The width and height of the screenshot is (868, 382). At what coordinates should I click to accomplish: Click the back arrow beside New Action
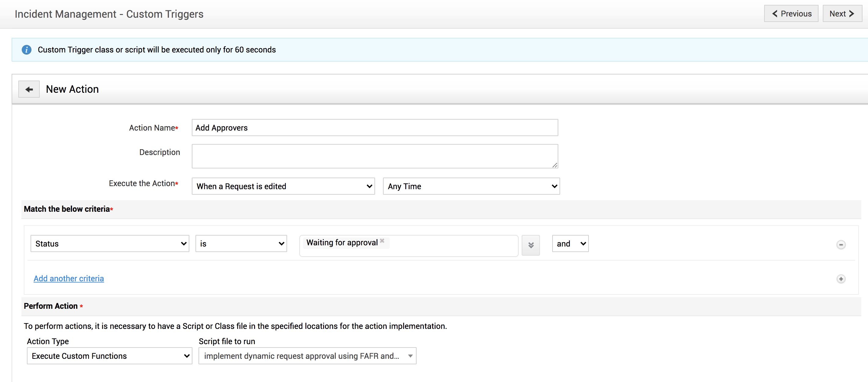pyautogui.click(x=29, y=89)
